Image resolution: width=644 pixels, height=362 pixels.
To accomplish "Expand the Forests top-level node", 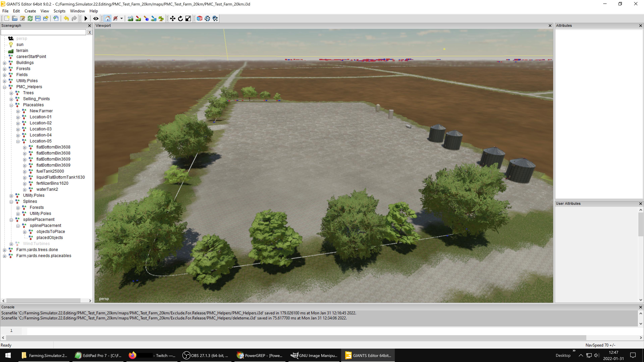I will pos(5,69).
